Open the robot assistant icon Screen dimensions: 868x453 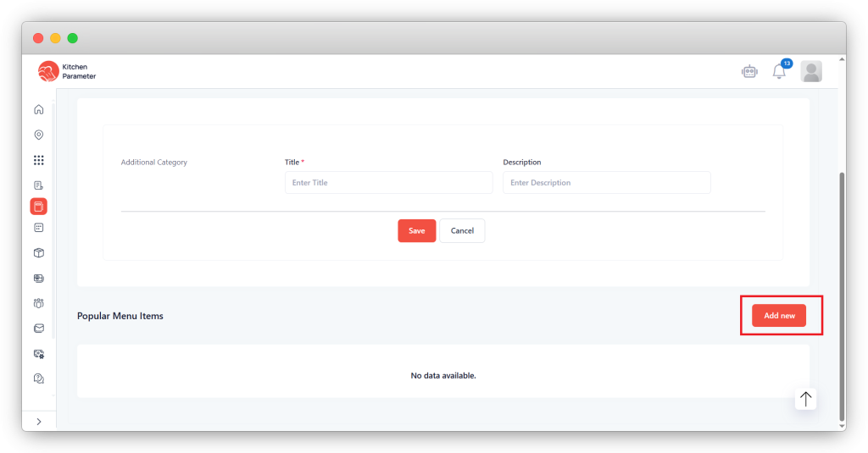(749, 72)
